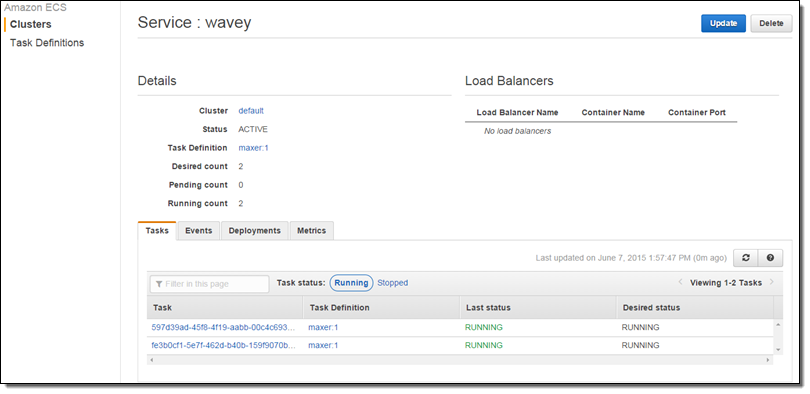Click the Delete service button
Screen dimensions: 810x394
point(771,23)
